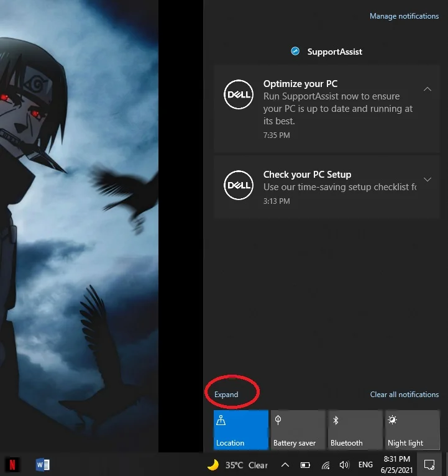Click the 6/25/2021 date in taskbar
This screenshot has width=448, height=476.
coord(396,470)
